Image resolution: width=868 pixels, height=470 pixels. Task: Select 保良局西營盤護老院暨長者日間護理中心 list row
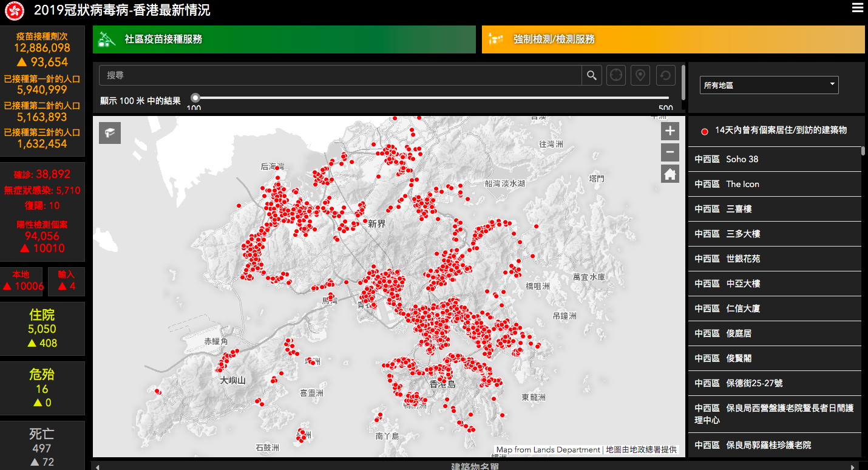[x=775, y=414]
